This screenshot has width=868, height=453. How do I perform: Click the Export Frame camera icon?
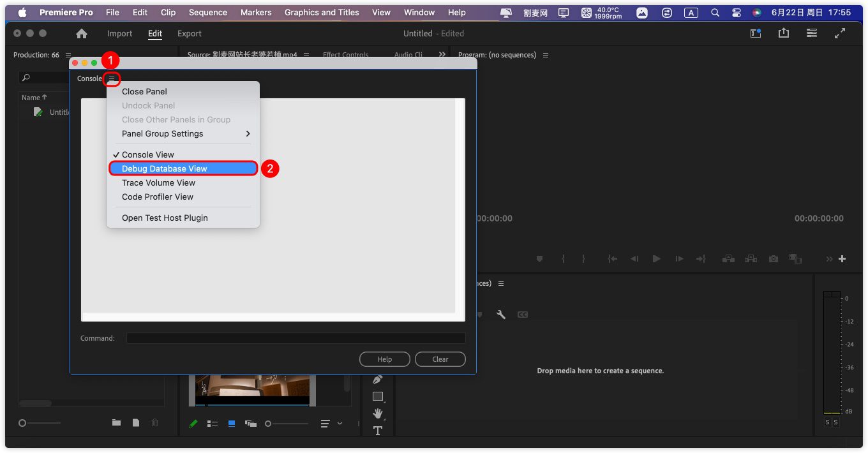tap(774, 259)
